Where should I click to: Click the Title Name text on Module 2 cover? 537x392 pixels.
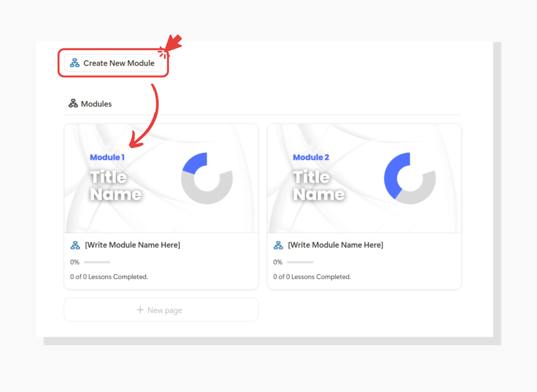319,186
